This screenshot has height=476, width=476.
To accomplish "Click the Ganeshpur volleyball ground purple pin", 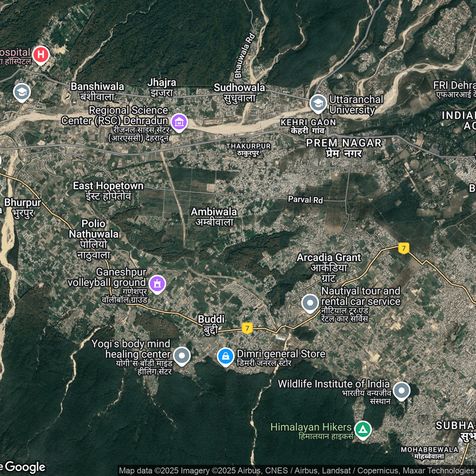I will pyautogui.click(x=157, y=284).
